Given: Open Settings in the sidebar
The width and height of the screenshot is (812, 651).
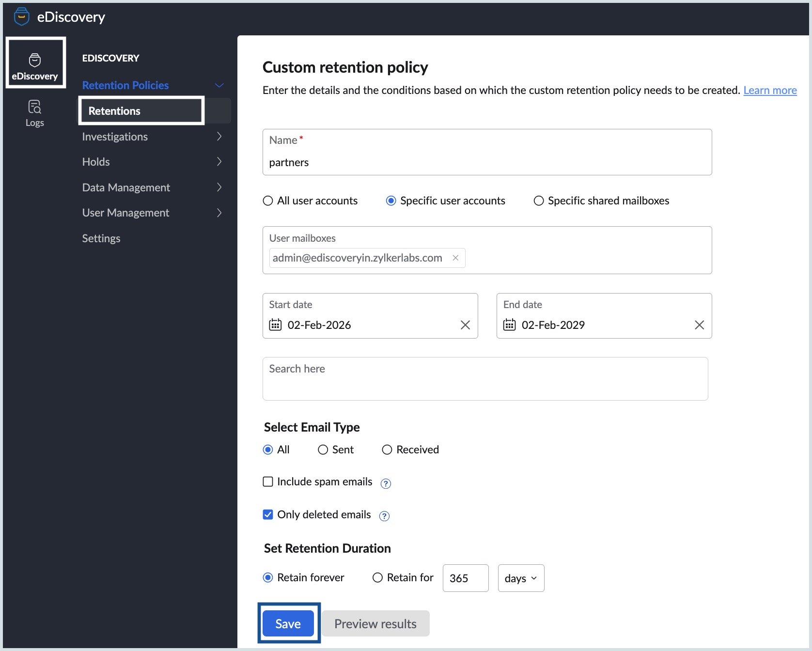Looking at the screenshot, I should (x=101, y=238).
